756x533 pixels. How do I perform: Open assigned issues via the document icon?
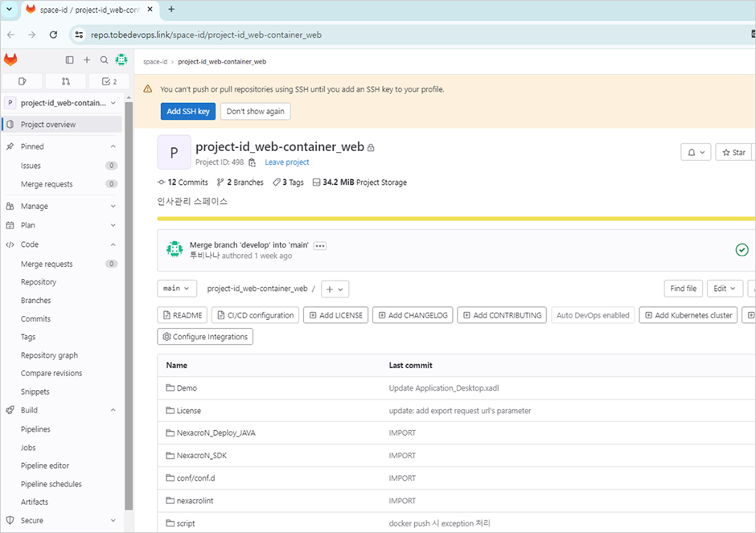[x=22, y=81]
